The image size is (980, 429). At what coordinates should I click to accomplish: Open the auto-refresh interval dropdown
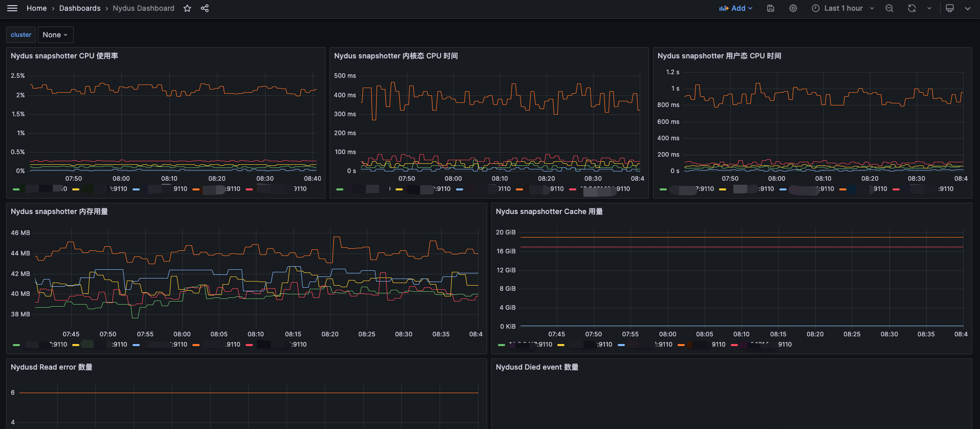(929, 8)
